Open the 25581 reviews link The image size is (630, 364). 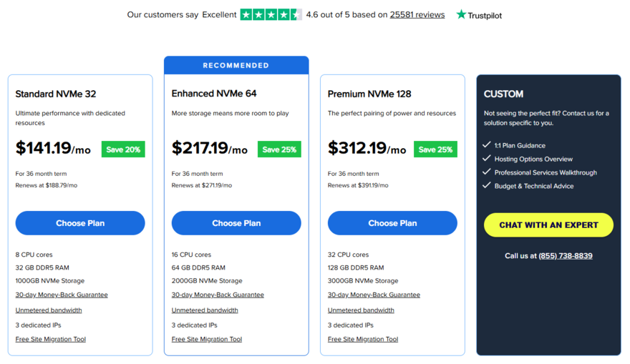point(417,14)
